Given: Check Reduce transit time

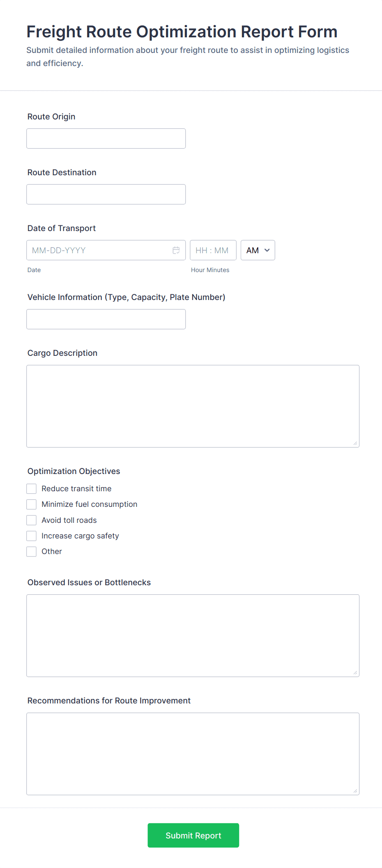Looking at the screenshot, I should 32,488.
